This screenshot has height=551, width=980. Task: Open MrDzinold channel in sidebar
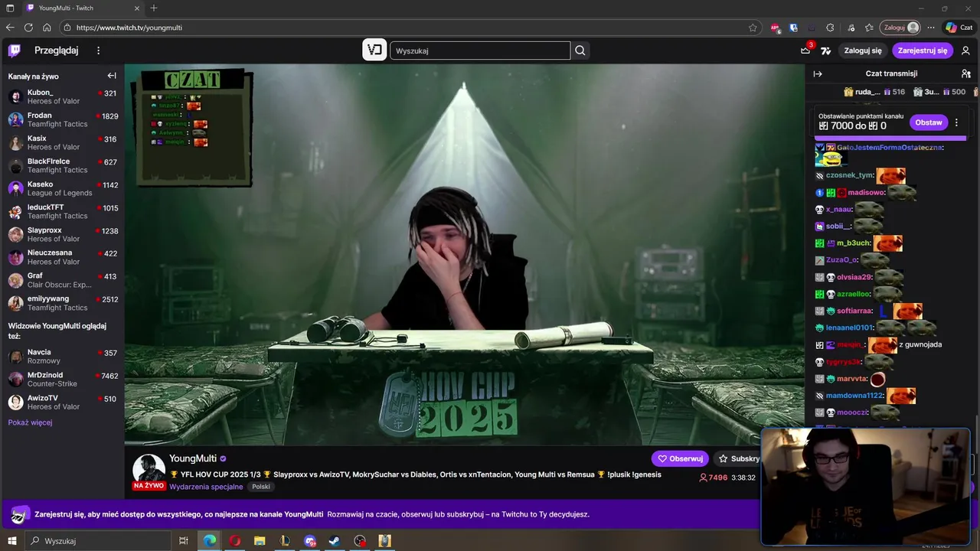click(x=62, y=380)
